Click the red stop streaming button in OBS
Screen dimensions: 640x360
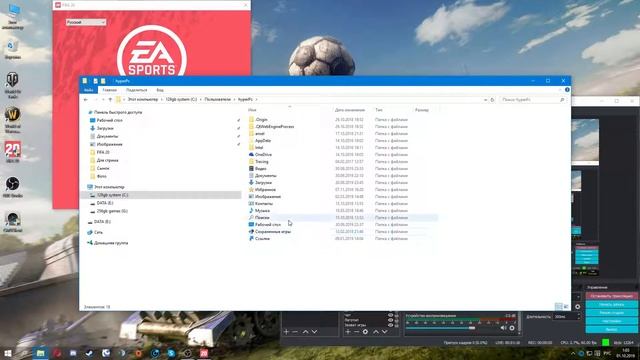click(611, 296)
